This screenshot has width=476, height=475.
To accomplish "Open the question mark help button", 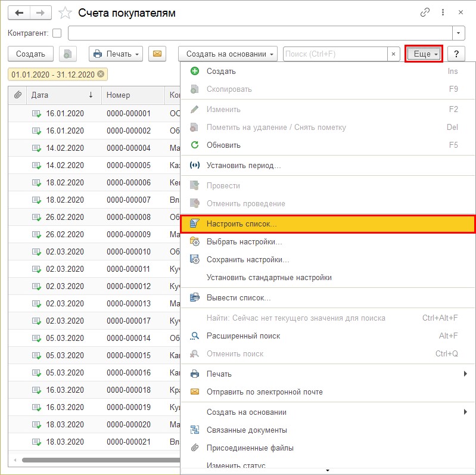I will [456, 54].
